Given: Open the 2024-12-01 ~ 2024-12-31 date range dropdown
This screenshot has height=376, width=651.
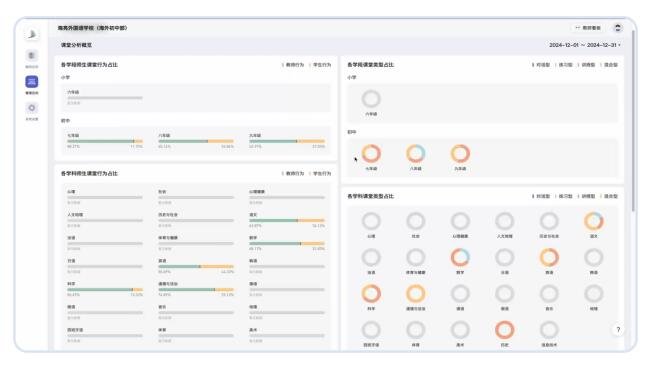Looking at the screenshot, I should (x=585, y=45).
